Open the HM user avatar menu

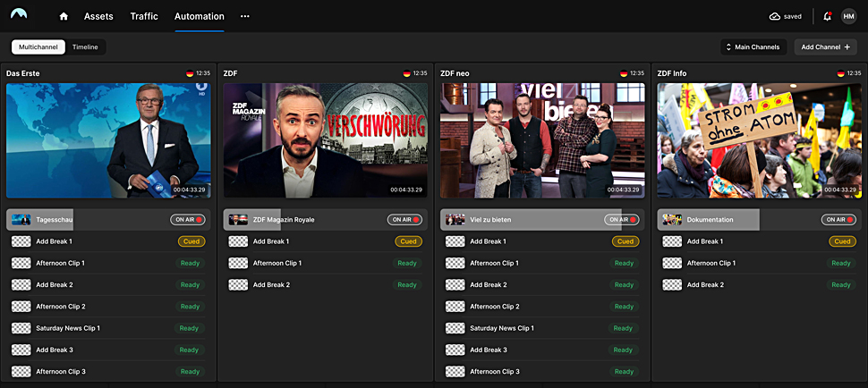tap(848, 16)
